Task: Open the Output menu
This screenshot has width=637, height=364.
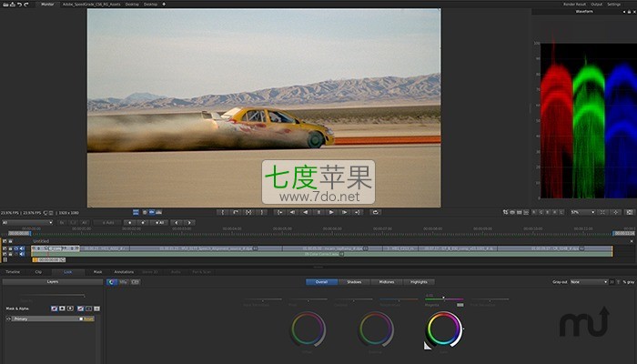Action: coord(596,4)
